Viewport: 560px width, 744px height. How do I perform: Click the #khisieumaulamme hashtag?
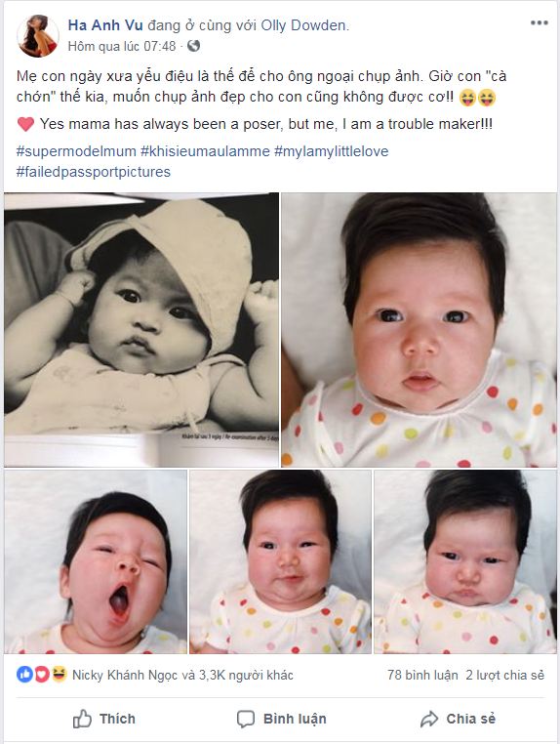(205, 151)
